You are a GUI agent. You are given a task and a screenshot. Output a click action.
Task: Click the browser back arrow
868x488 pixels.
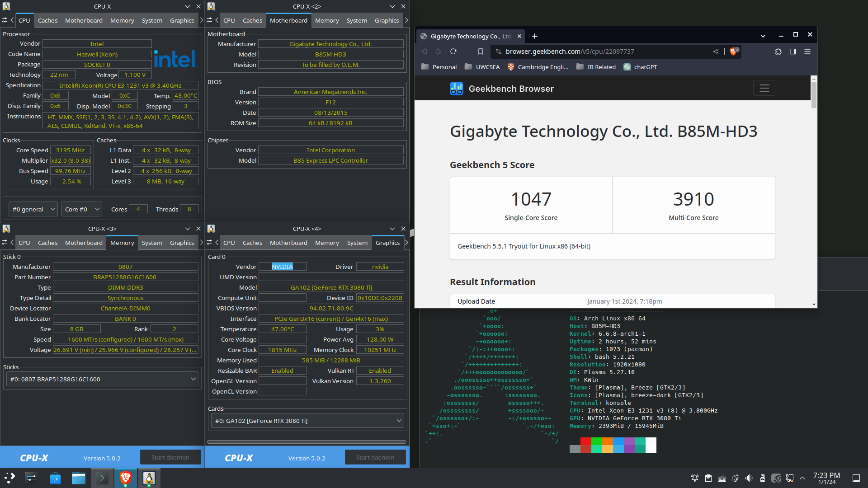(x=424, y=52)
